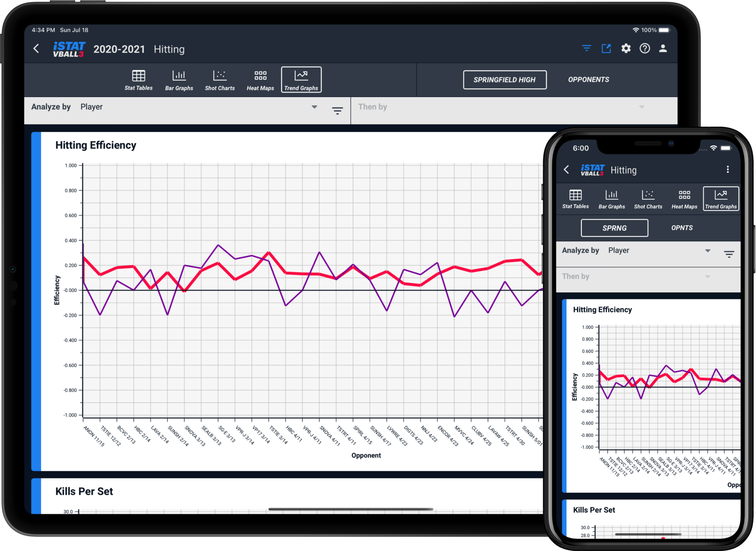Switch to OPPONENTS on tablet
This screenshot has width=756, height=551.
pos(588,80)
